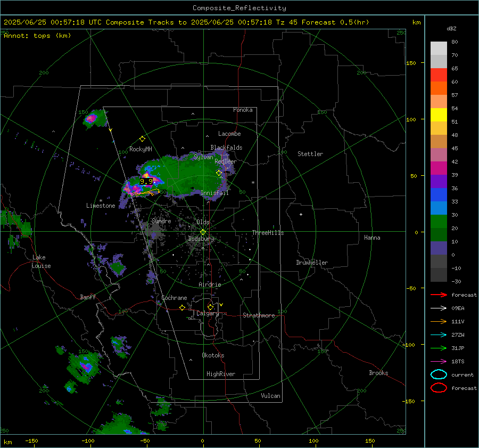Click the purple 36-39 dBZ swatch

click(x=439, y=181)
